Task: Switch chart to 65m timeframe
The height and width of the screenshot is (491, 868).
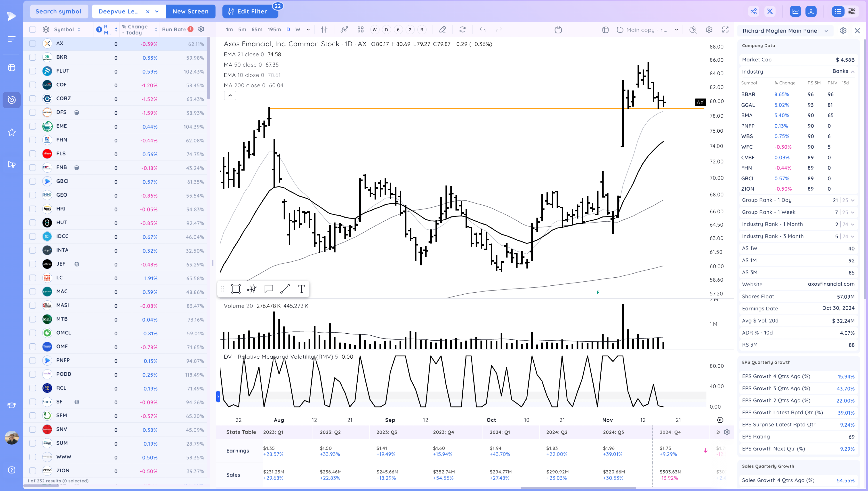Action: [257, 30]
